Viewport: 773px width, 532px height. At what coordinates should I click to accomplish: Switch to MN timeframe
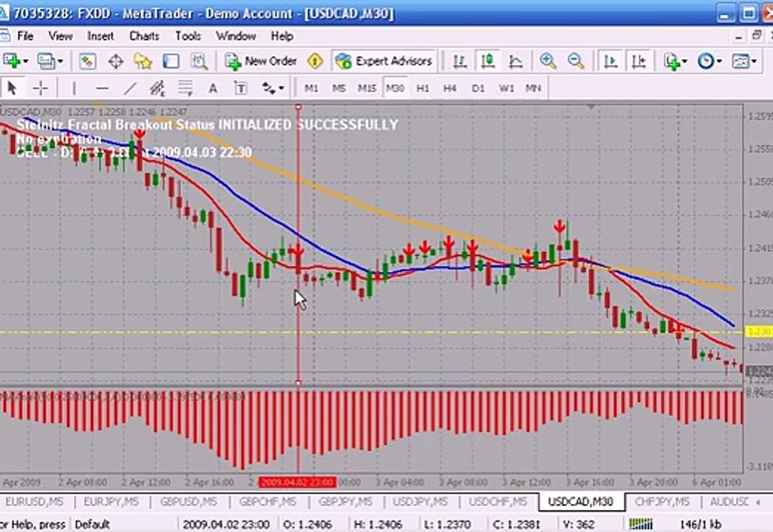tap(534, 88)
